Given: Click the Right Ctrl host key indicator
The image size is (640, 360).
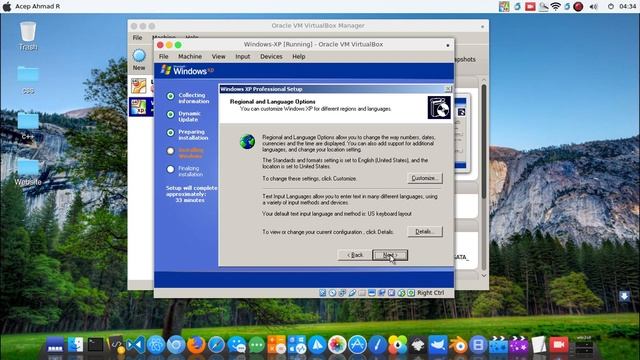Looking at the screenshot, I should [430, 293].
